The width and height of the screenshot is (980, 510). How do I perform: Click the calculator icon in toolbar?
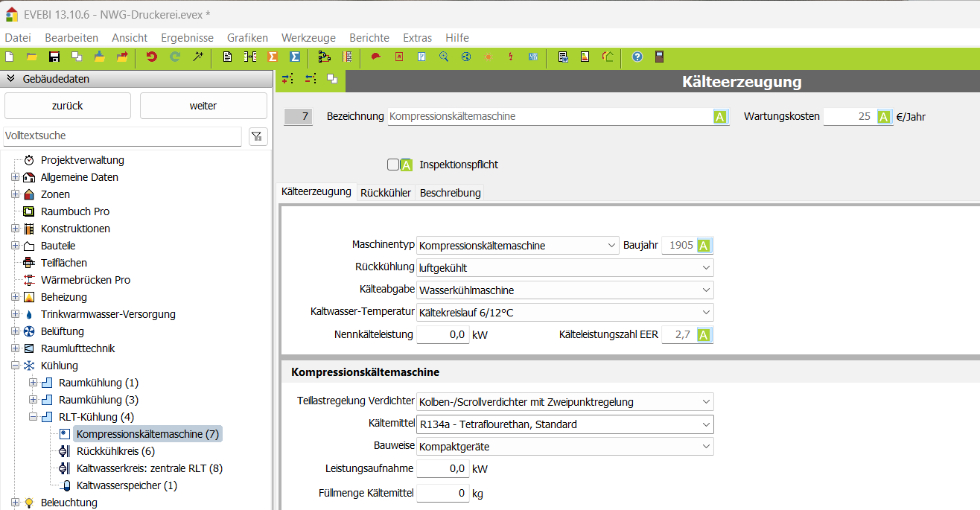[659, 57]
